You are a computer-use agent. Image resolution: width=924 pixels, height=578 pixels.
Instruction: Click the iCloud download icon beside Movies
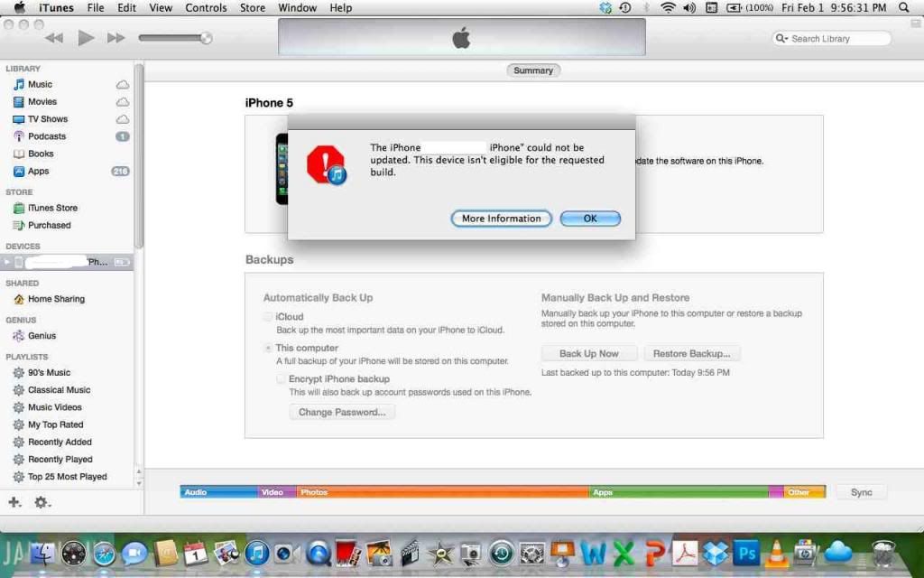click(123, 101)
